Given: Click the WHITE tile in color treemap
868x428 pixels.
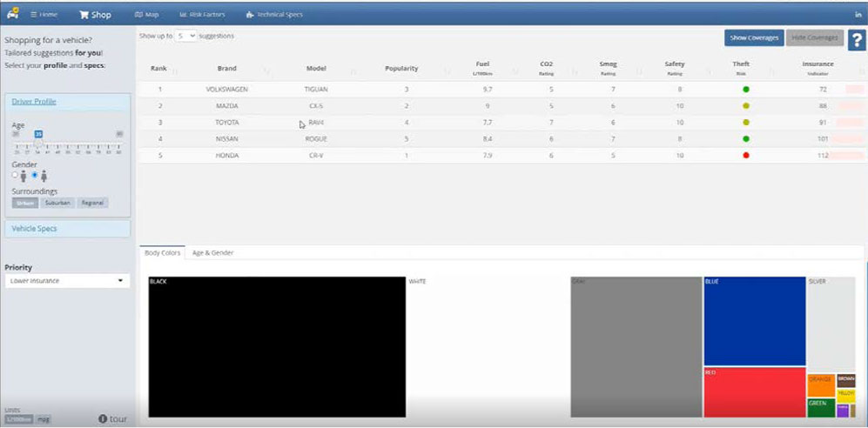Looking at the screenshot, I should 488,347.
